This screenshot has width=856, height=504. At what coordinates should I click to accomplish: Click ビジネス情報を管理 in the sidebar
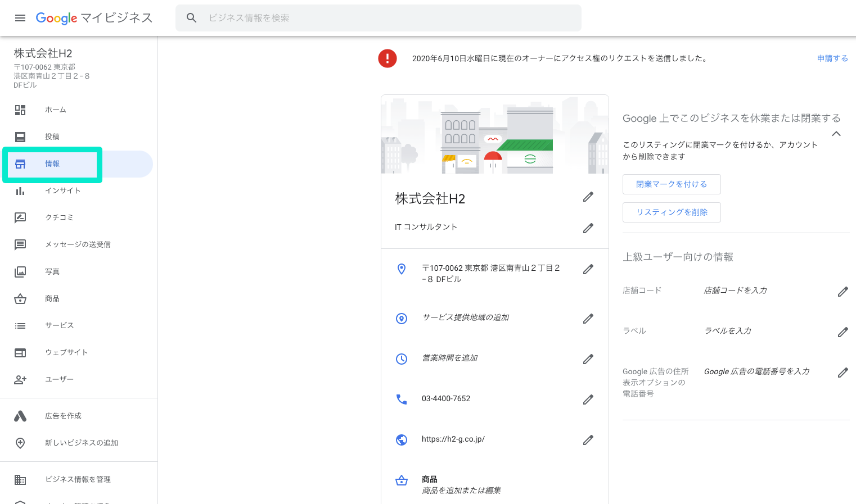coord(76,479)
